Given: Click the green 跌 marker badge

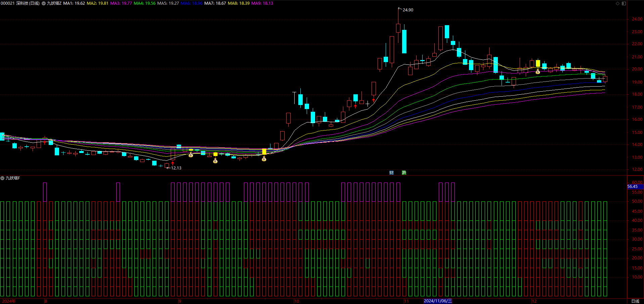Looking at the screenshot, I should click(x=404, y=172).
